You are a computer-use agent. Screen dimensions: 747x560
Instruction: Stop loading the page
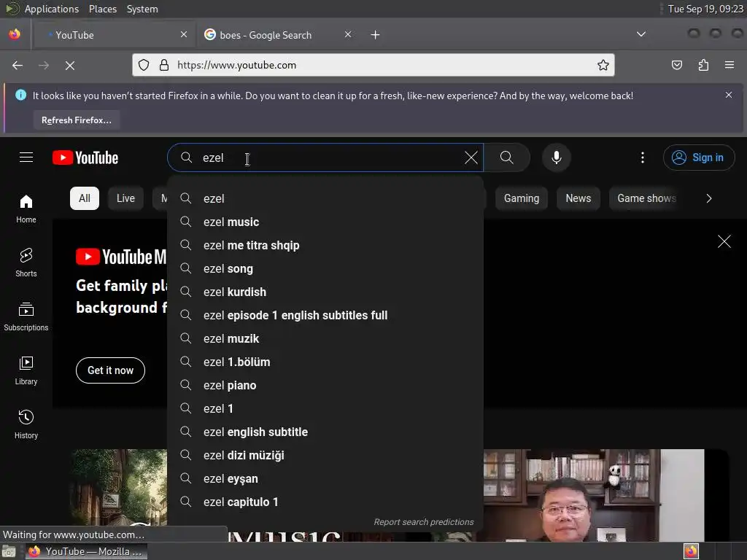[70, 65]
